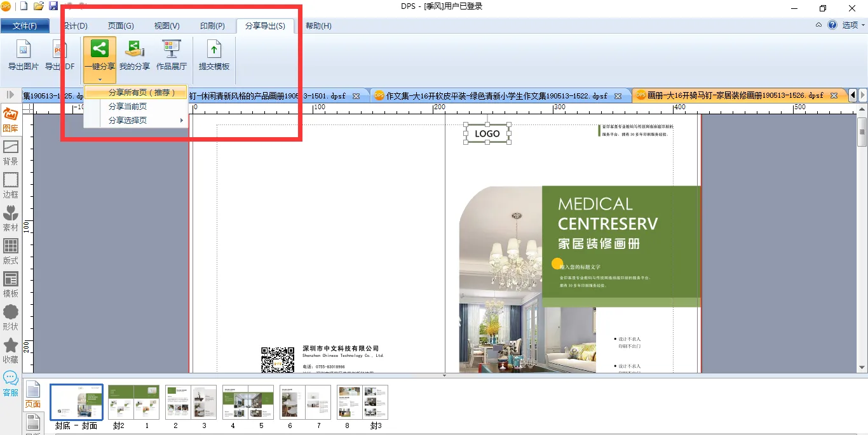Click the Open folder icon in title bar
Viewport: 868px width, 435px height.
[x=39, y=6]
